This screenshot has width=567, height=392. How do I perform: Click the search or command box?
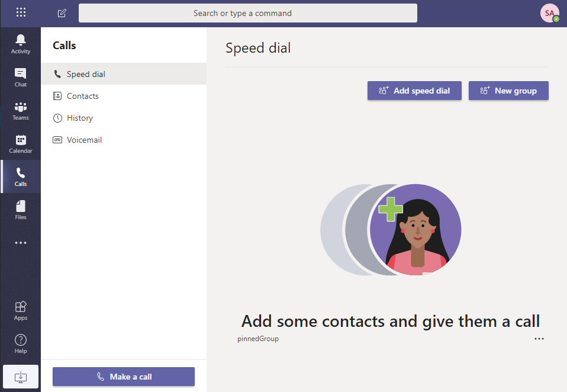(x=247, y=13)
